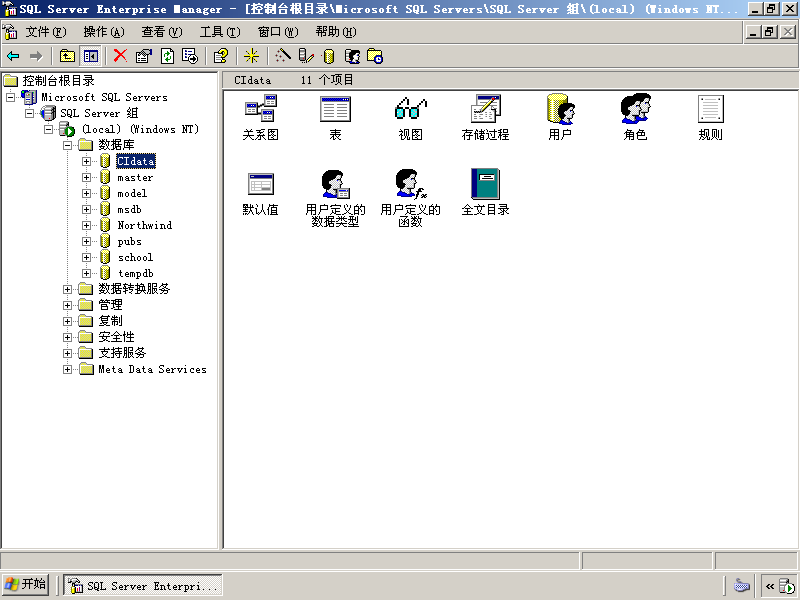Viewport: 800px width, 600px height.
Task: Select the SQL Server 组 node
Action: click(x=99, y=113)
